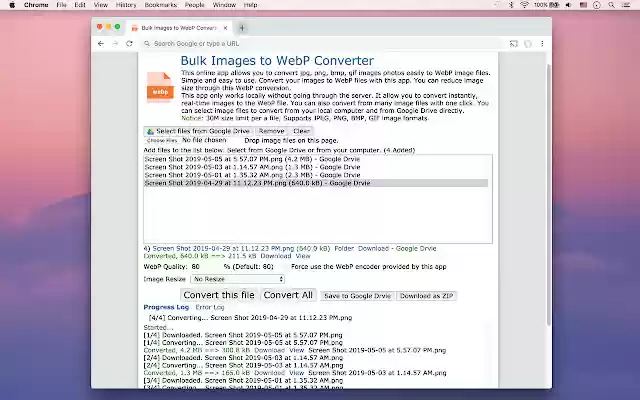Click the shield extension icon
Viewport: 640px width, 400px height.
coord(528,44)
